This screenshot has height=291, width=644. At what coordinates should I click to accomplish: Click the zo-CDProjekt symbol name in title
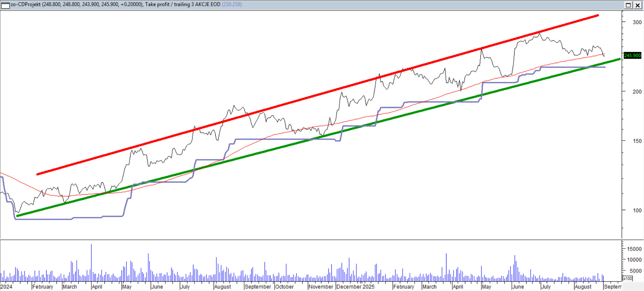pyautogui.click(x=26, y=4)
